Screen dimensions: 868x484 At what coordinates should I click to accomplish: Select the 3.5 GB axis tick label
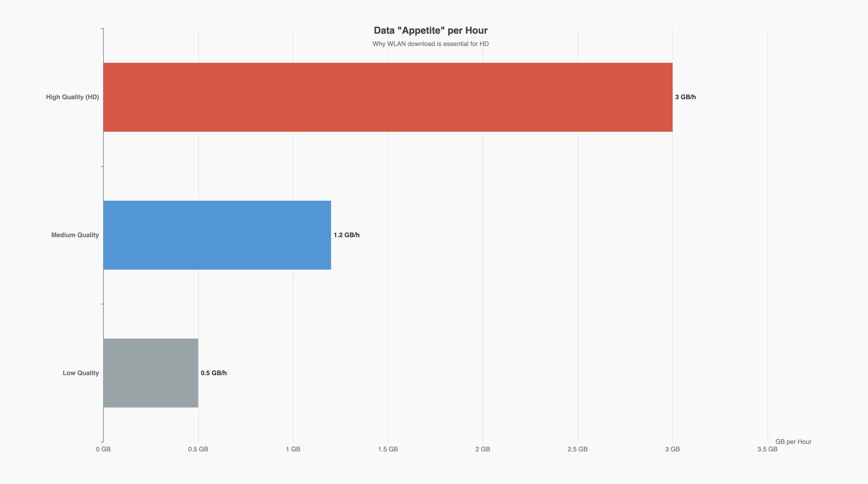click(767, 449)
